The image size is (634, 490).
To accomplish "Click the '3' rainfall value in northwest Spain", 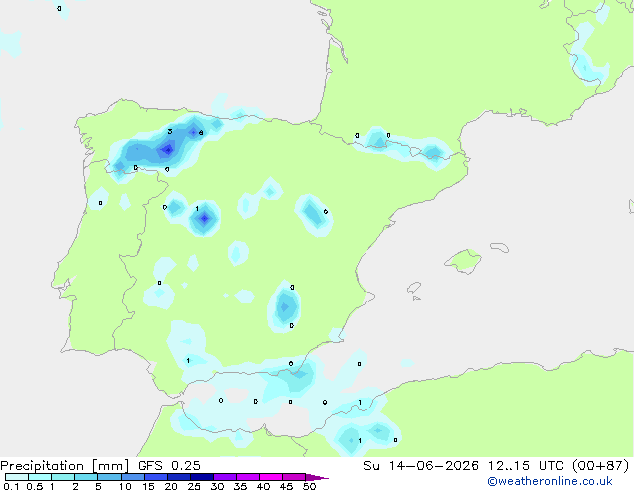I will point(170,131).
